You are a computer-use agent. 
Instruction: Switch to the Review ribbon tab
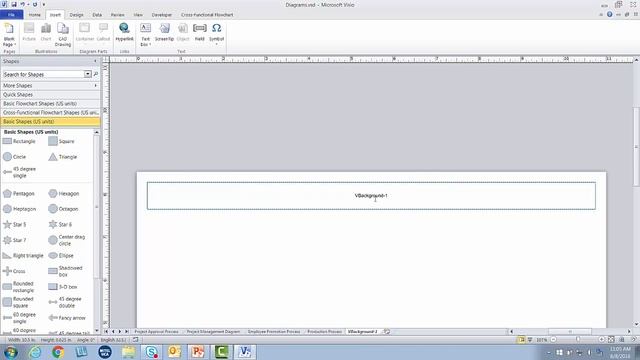coord(118,15)
